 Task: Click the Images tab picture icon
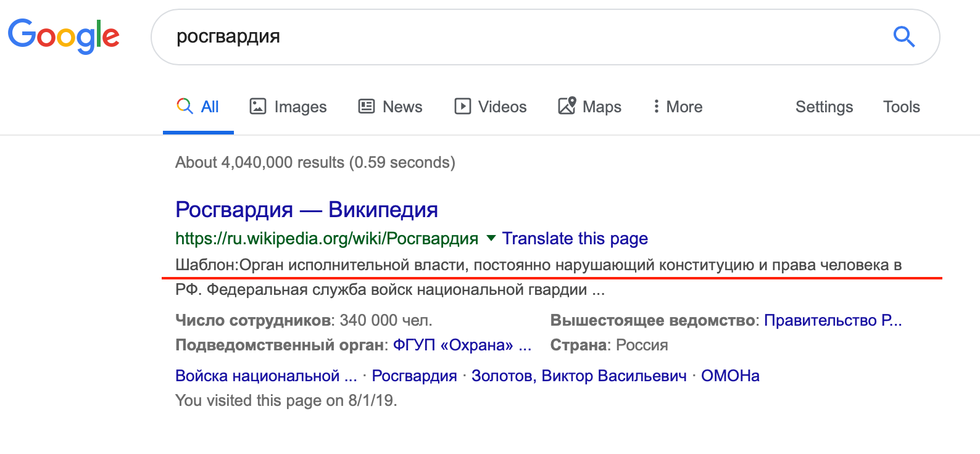tap(257, 106)
